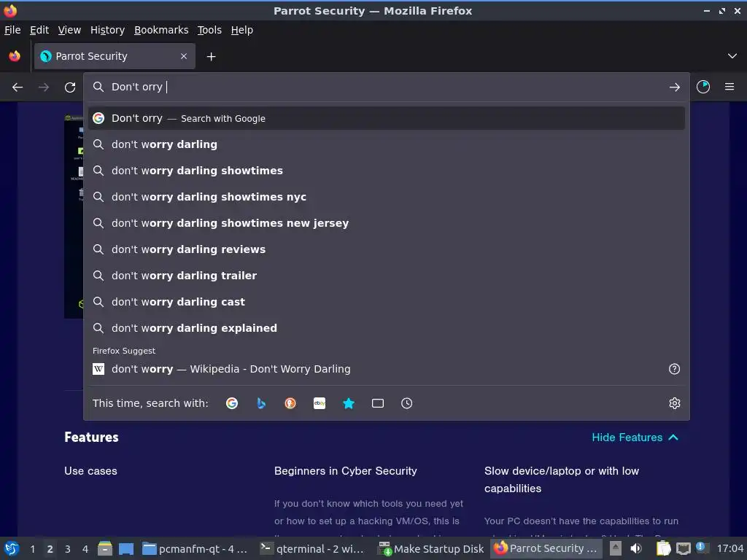Collapse section via Hide Features link

635,437
